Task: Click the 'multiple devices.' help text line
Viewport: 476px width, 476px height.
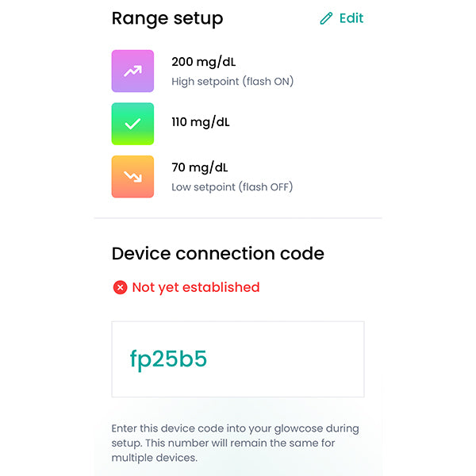Action: [154, 458]
